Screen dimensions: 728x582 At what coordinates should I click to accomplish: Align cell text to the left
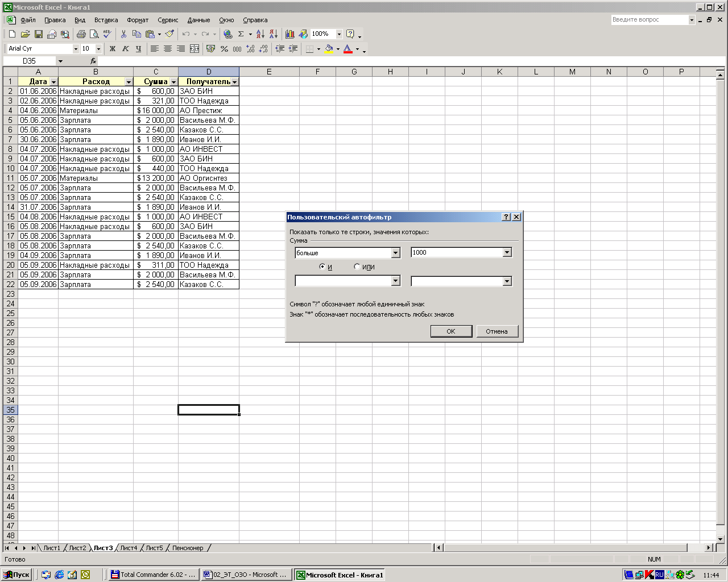pyautogui.click(x=154, y=49)
